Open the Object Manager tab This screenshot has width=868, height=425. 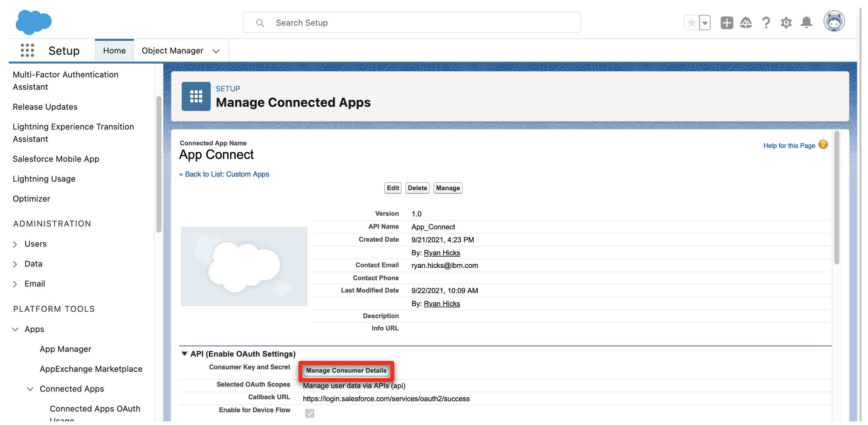(172, 51)
